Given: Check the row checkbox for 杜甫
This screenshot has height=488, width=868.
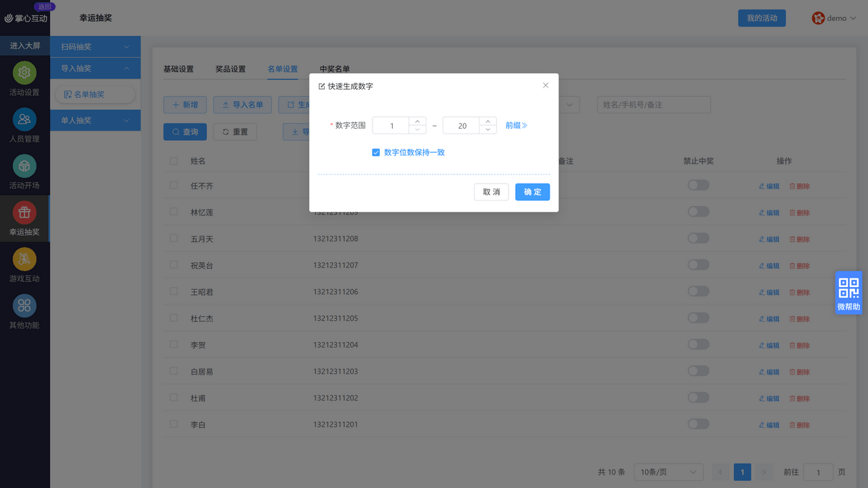Looking at the screenshot, I should coord(174,398).
